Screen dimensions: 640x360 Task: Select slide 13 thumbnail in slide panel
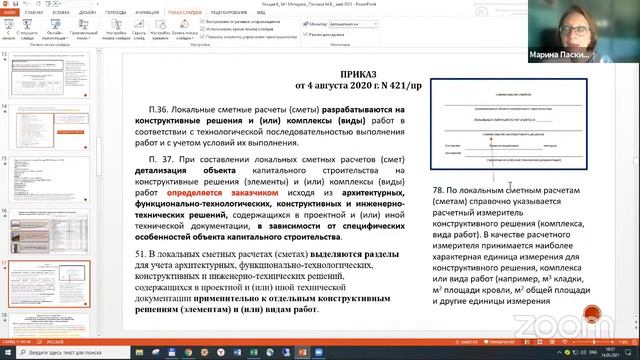coord(49,75)
